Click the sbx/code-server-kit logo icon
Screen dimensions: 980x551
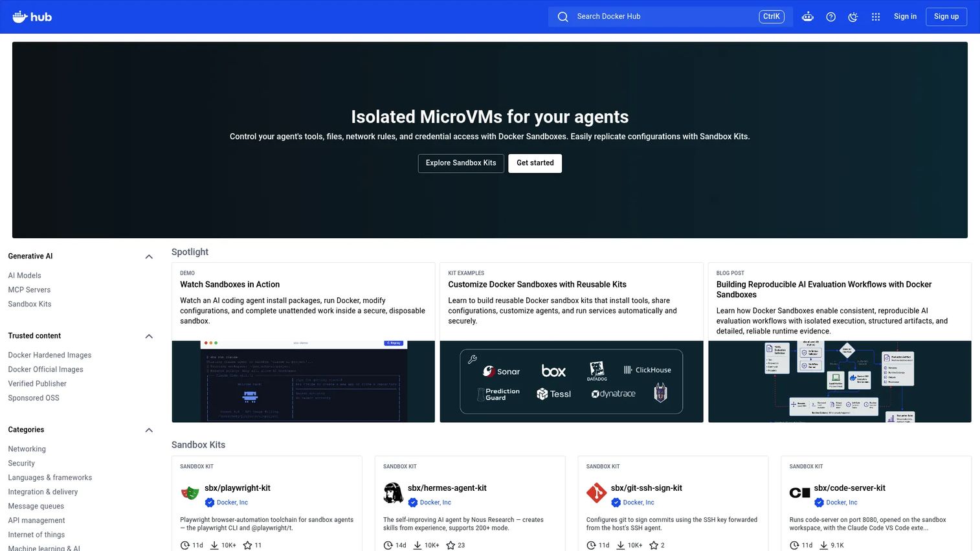coord(799,493)
